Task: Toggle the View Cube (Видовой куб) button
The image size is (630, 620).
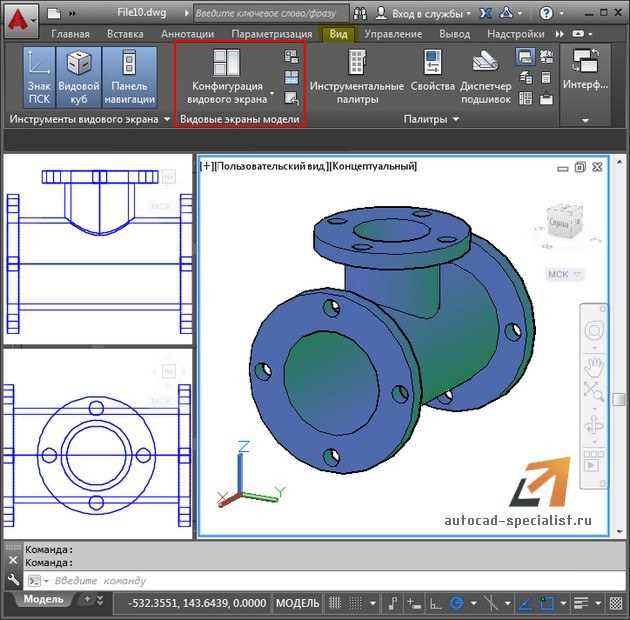Action: (79, 78)
